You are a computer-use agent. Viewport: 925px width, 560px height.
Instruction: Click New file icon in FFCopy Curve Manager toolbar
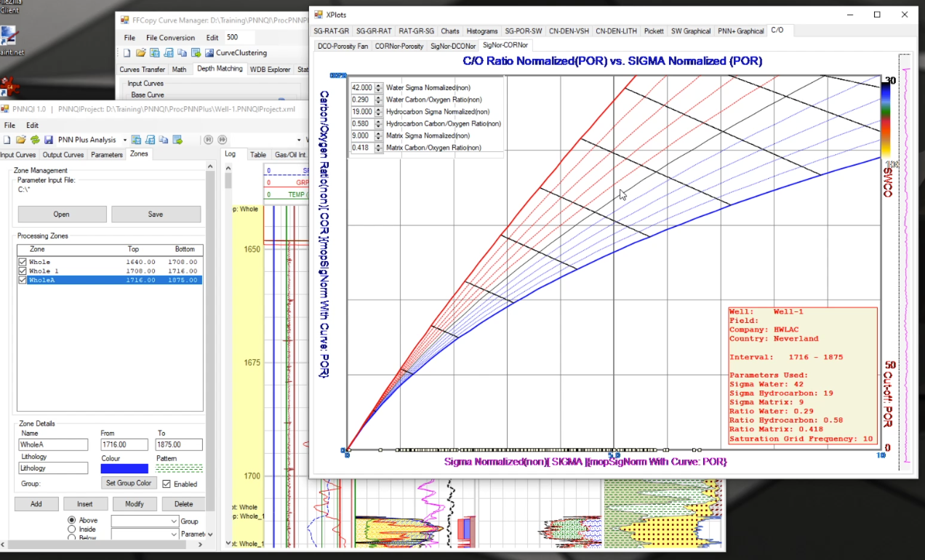click(127, 52)
